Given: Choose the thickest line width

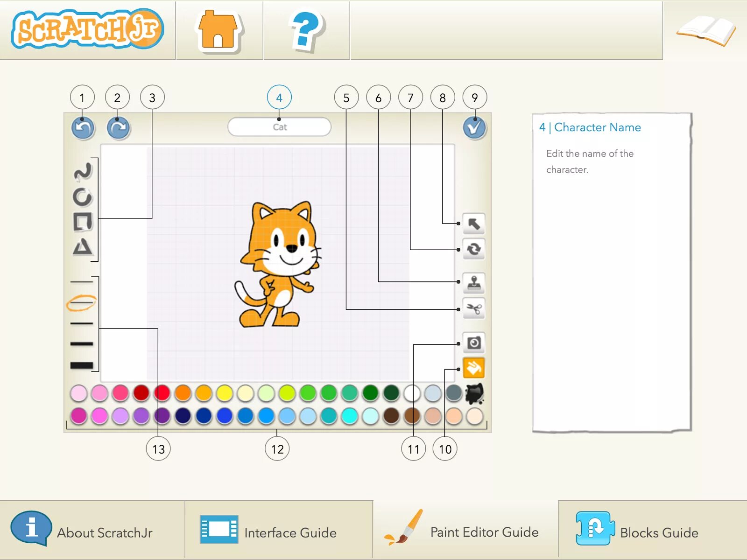Looking at the screenshot, I should [x=82, y=365].
